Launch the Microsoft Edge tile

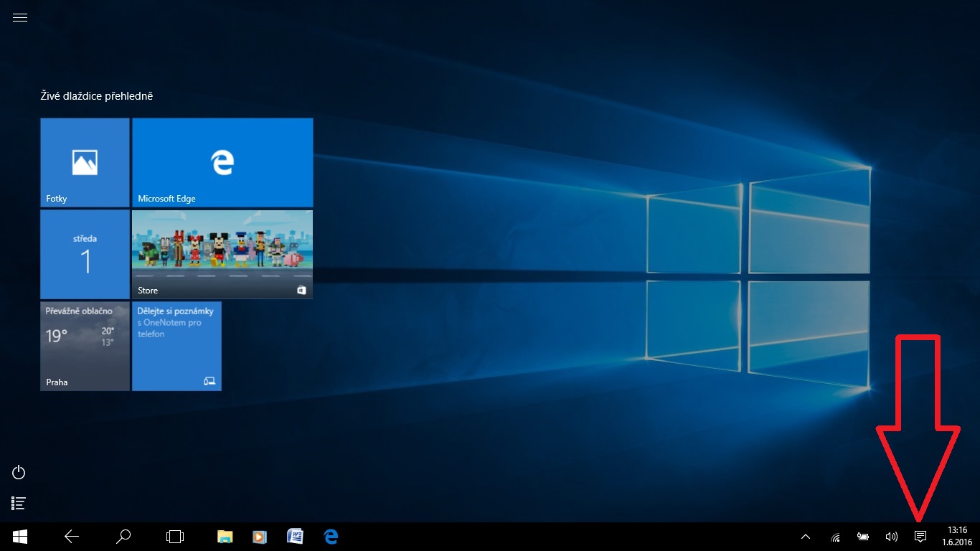coord(222,163)
